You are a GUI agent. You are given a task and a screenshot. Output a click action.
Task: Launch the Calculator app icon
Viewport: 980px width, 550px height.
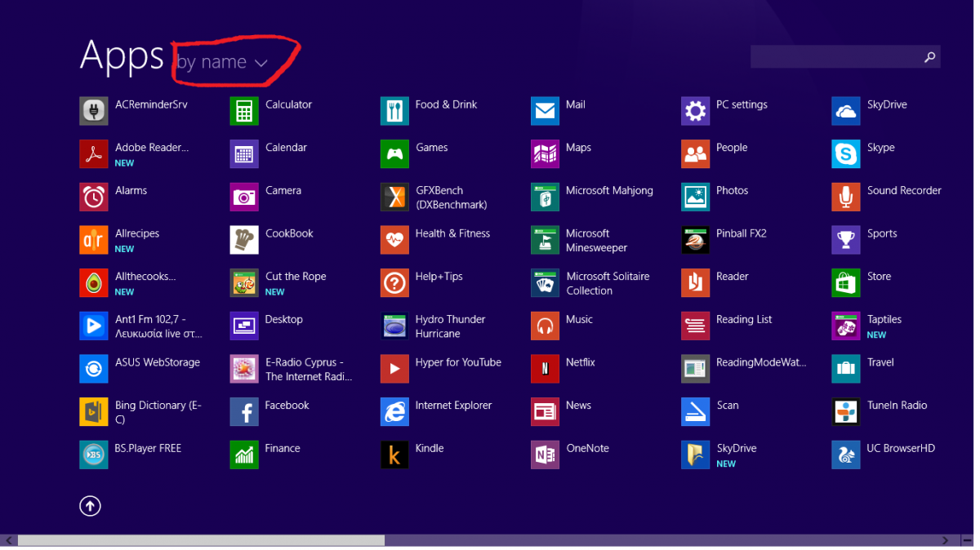point(244,111)
